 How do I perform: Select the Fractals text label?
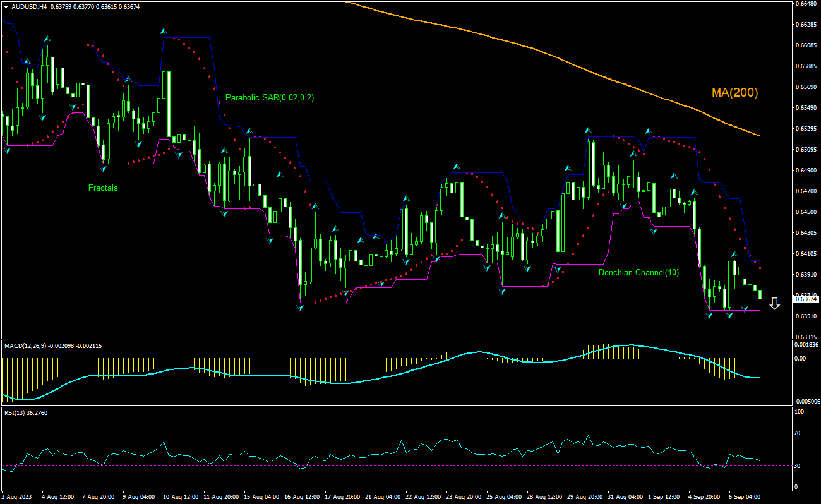coord(103,188)
